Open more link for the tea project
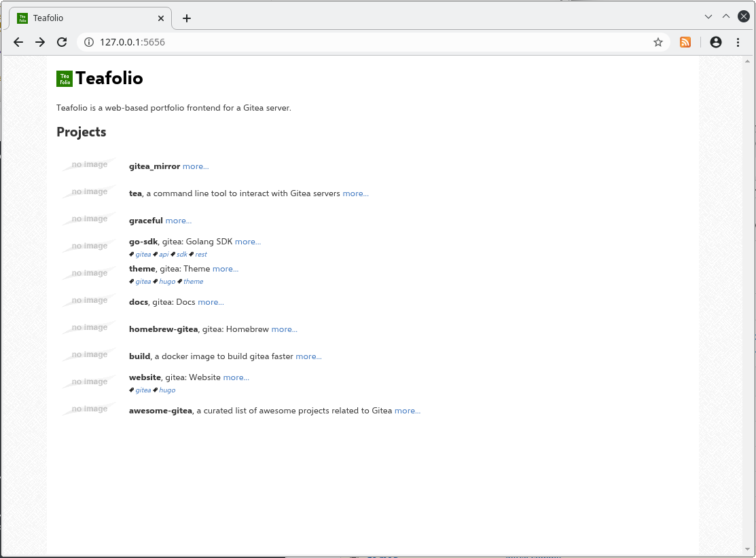This screenshot has width=756, height=558. click(356, 193)
